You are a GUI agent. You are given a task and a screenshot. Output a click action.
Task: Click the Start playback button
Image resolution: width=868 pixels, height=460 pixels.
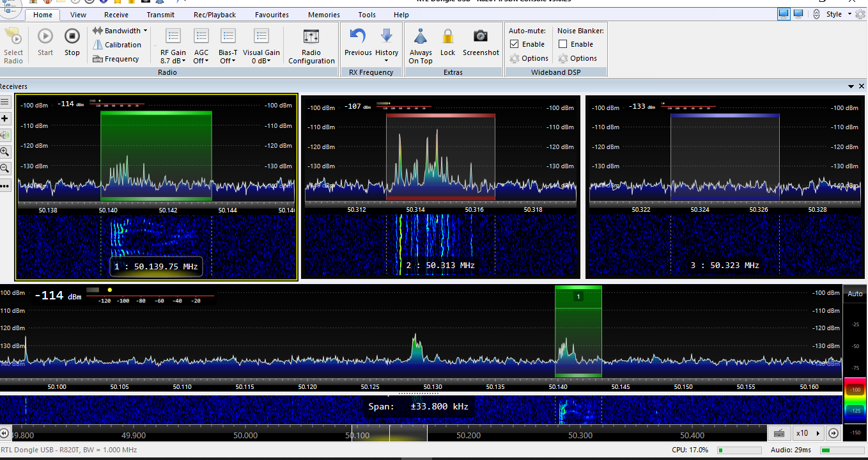pos(45,43)
